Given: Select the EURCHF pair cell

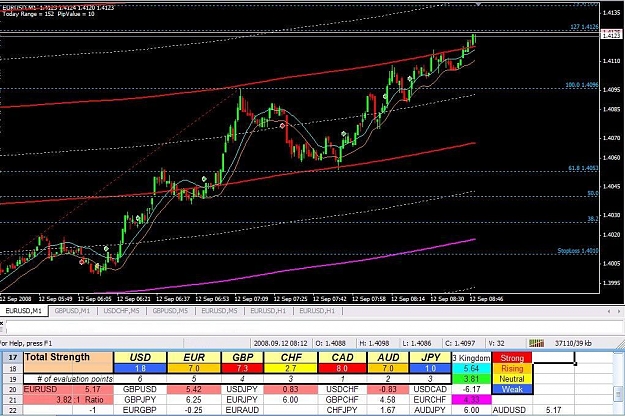Looking at the screenshot, I should pos(430,400).
